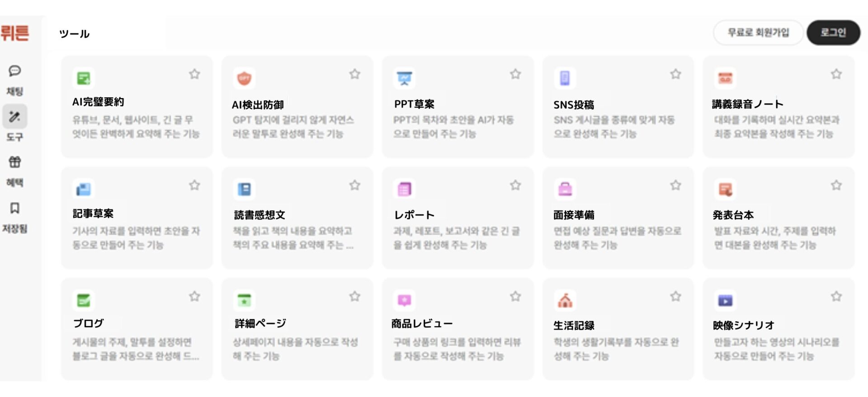The height and width of the screenshot is (397, 868).
Task: Click the PPT草案 presentation icon
Action: 404,78
